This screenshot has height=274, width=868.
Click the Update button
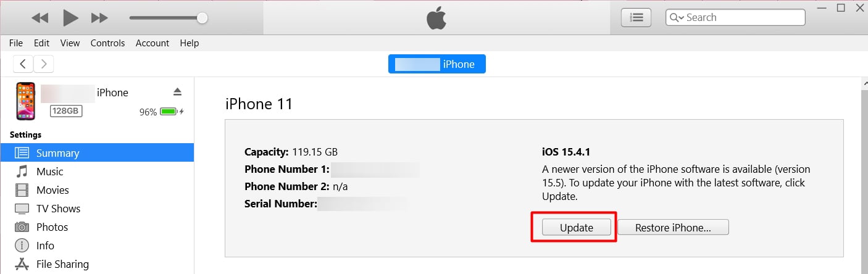tap(576, 228)
